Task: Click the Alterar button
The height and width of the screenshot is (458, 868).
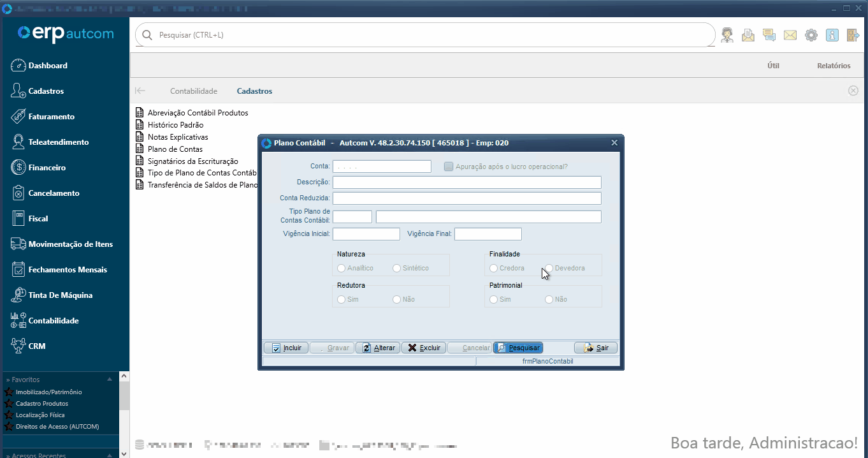Action: pos(378,348)
